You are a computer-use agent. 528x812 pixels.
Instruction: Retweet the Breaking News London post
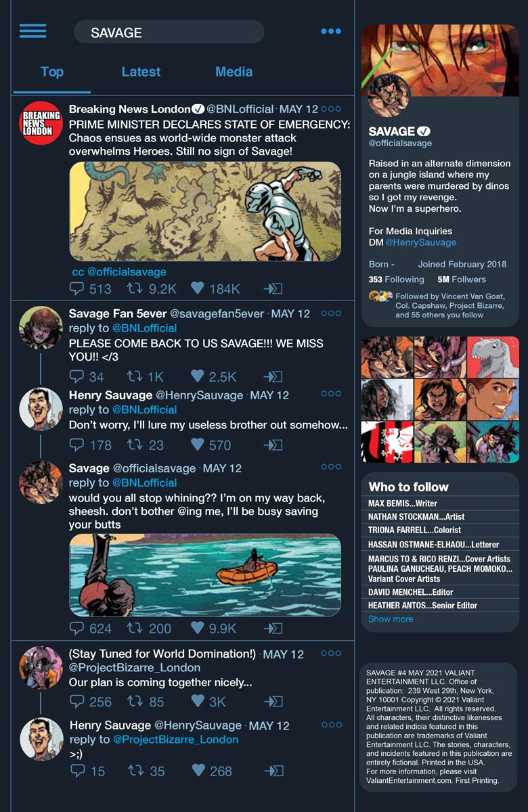tap(135, 289)
